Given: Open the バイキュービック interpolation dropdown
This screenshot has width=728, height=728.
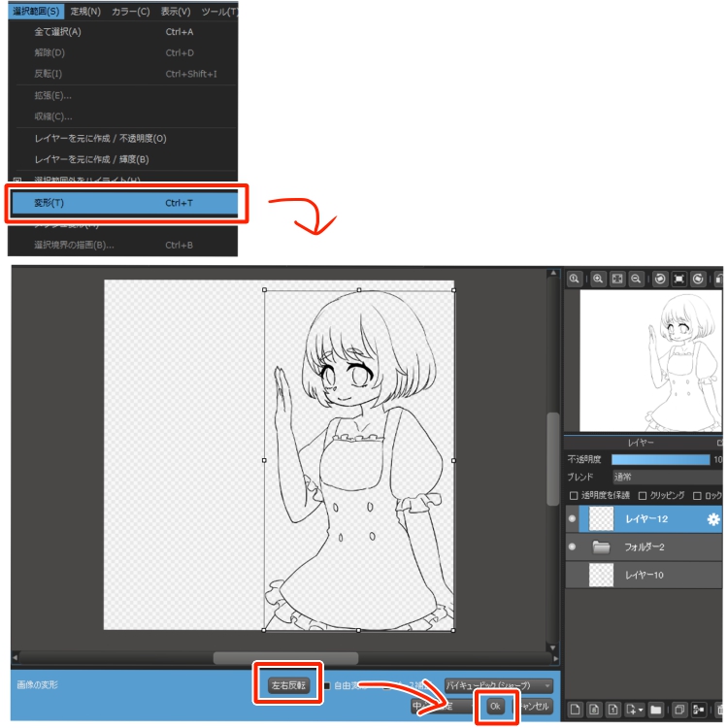Looking at the screenshot, I should coord(499,685).
